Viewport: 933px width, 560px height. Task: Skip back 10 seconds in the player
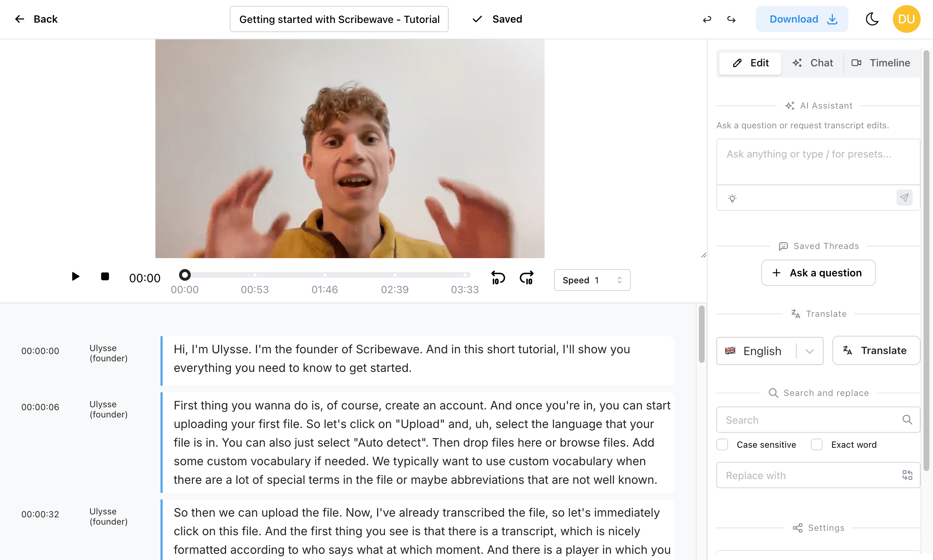pyautogui.click(x=498, y=278)
